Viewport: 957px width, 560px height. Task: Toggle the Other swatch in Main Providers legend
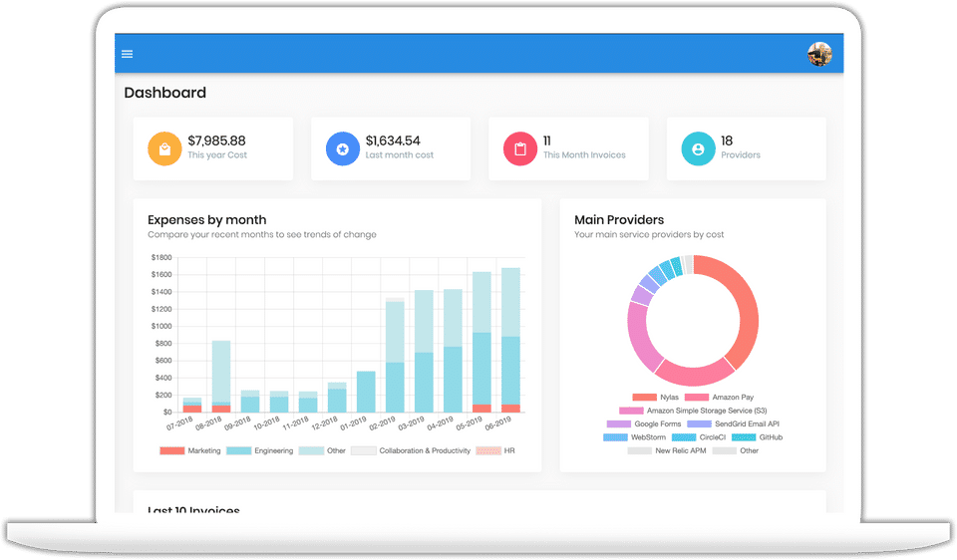pos(725,450)
